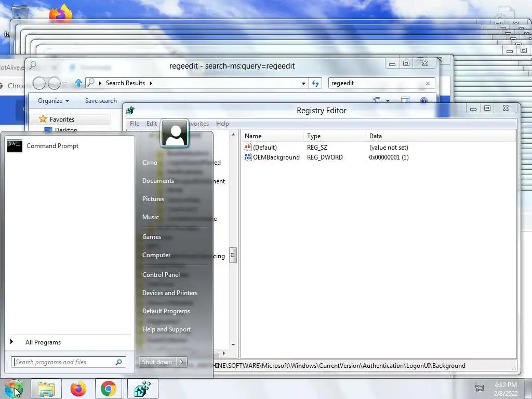The height and width of the screenshot is (399, 532).
Task: Click Favorites star in navigation pane
Action: [x=43, y=119]
